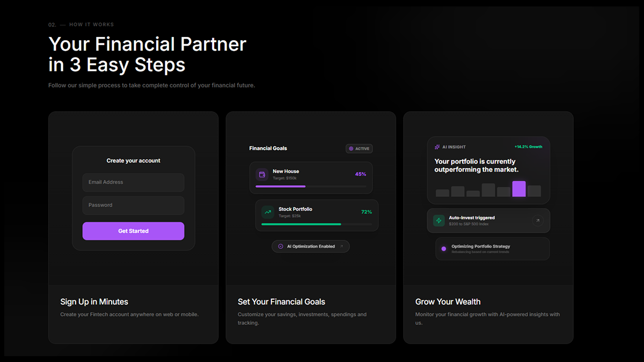The image size is (644, 362).
Task: Open the arrow icon beside Auto-Invest triggered
Action: click(538, 220)
